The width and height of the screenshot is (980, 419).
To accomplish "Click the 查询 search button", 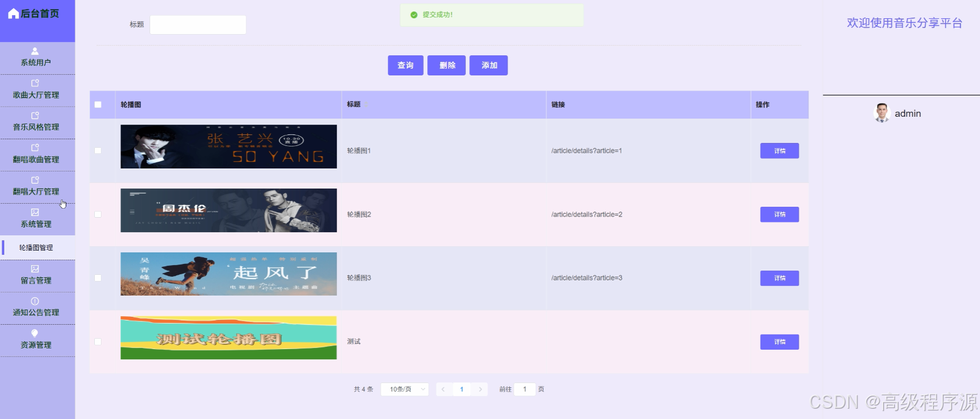I will click(405, 65).
